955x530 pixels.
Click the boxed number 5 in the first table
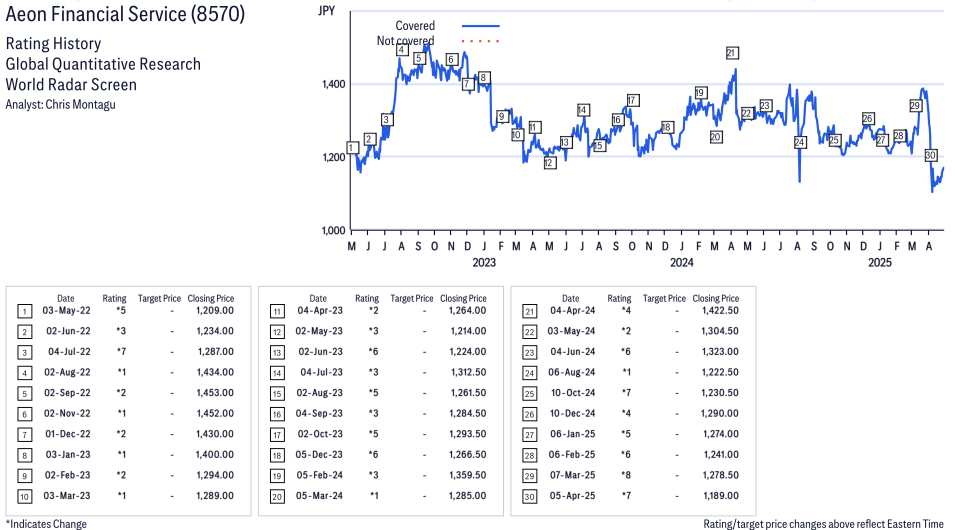pos(24,394)
